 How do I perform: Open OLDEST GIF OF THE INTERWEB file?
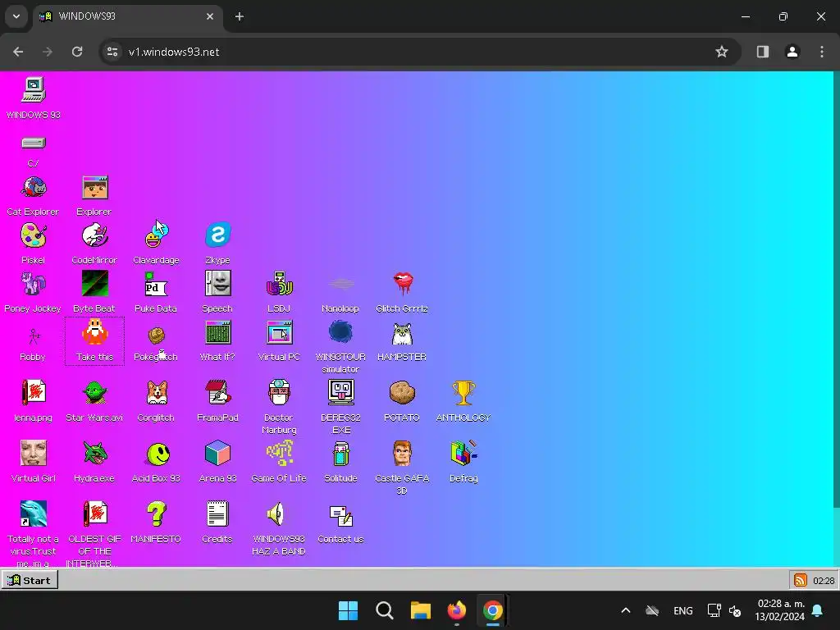95,514
